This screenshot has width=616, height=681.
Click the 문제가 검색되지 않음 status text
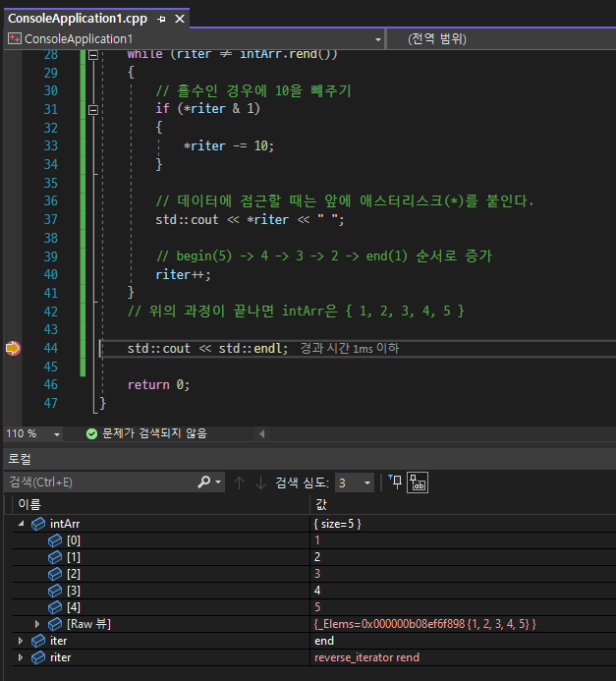click(154, 433)
